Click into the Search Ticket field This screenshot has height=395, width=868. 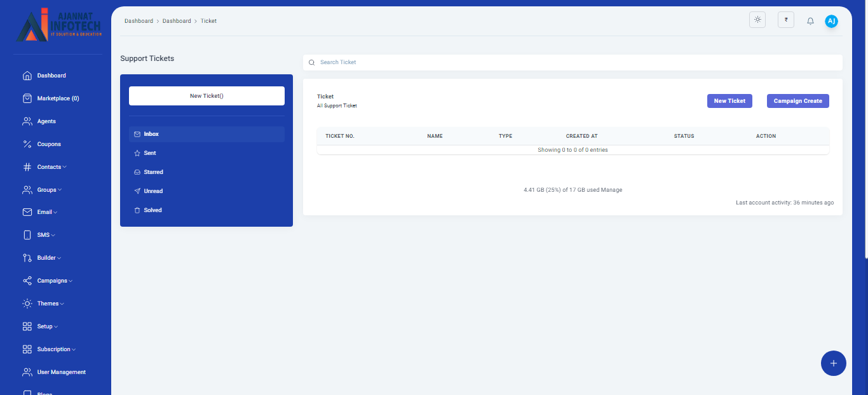pos(572,62)
